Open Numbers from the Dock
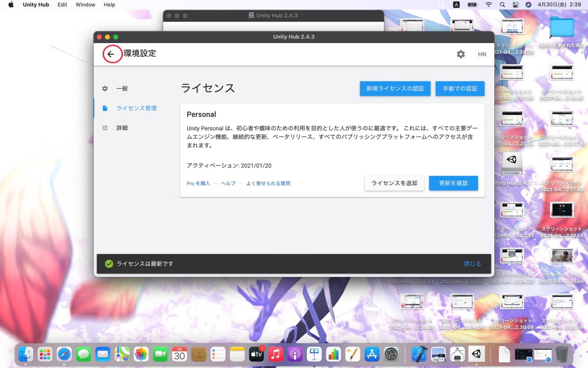This screenshot has height=368, width=588. (x=333, y=354)
